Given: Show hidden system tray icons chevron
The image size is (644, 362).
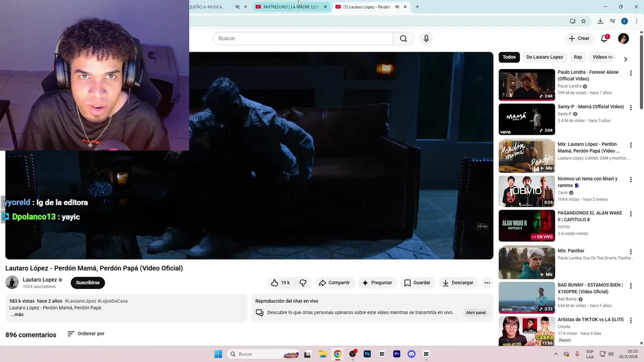Looking at the screenshot, I should (557, 354).
